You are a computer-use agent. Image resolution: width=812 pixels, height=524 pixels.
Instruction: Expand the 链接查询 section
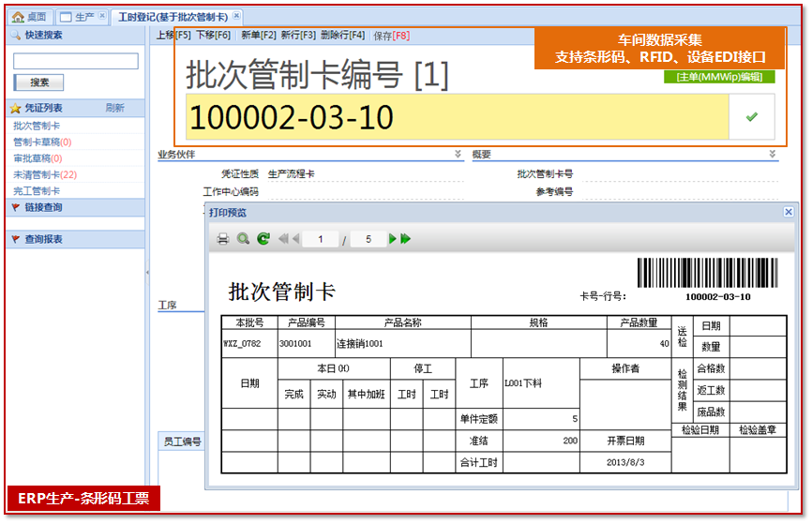click(76, 208)
